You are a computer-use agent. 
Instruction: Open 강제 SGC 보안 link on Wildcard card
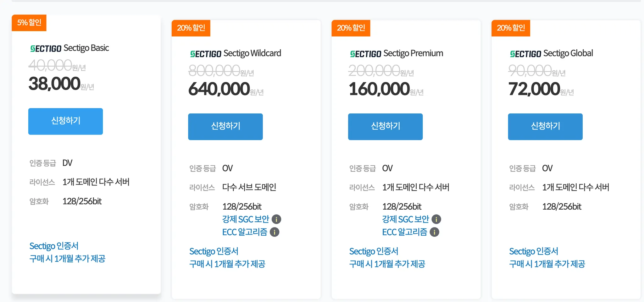point(246,219)
